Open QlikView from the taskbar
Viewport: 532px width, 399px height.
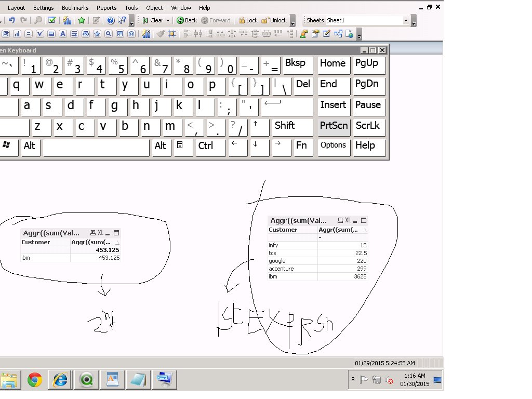pos(87,380)
